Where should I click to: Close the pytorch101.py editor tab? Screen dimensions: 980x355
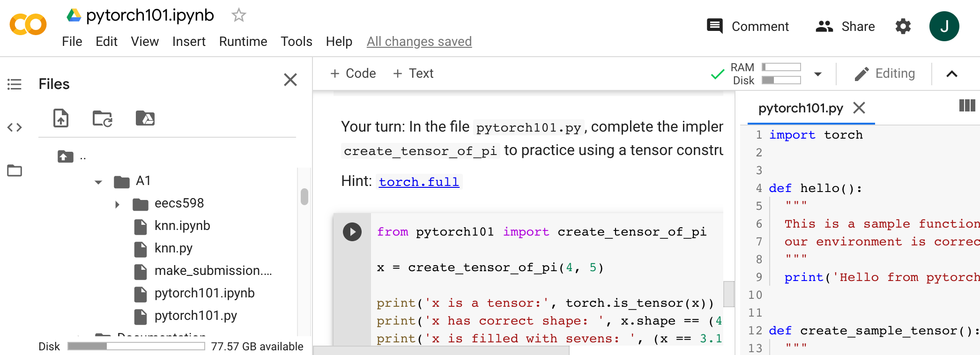859,108
